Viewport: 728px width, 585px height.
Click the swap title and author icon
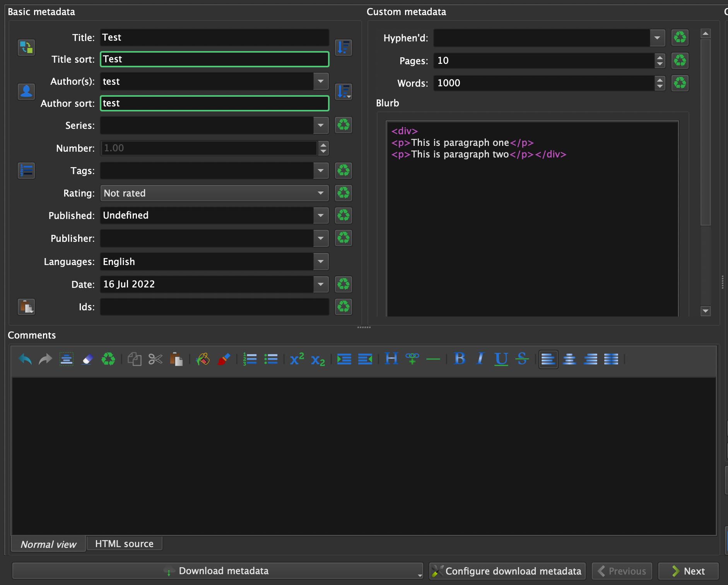coord(26,48)
